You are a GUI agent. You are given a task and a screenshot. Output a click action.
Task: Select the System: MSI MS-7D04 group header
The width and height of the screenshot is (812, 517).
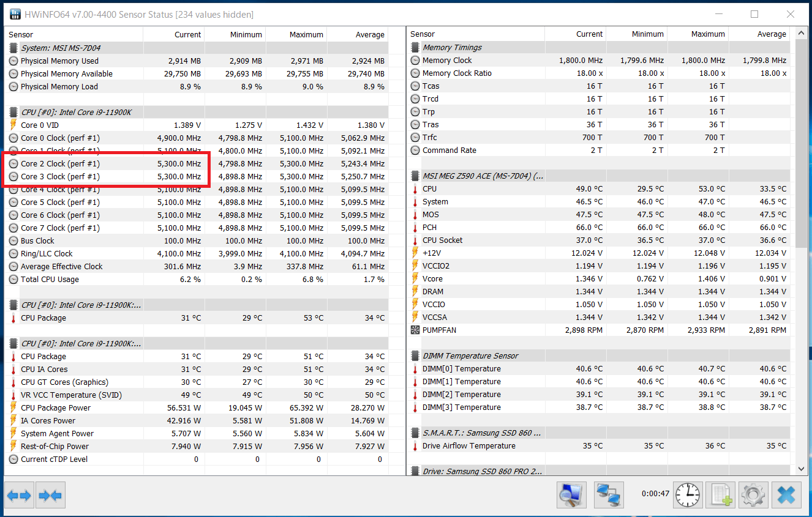[197, 48]
